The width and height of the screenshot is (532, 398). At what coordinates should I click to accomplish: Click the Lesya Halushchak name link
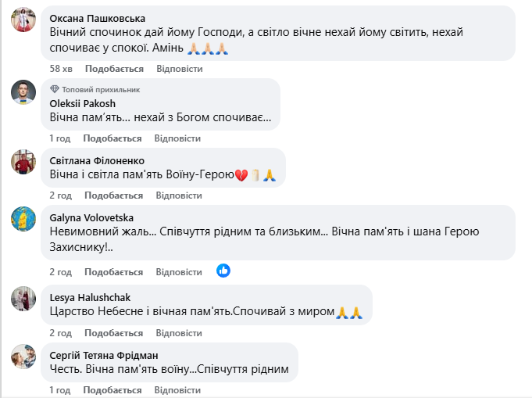[x=90, y=297]
